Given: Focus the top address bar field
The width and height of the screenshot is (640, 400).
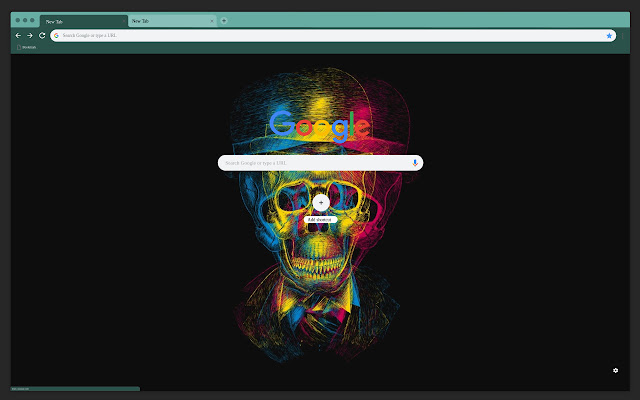Looking at the screenshot, I should pyautogui.click(x=333, y=36).
